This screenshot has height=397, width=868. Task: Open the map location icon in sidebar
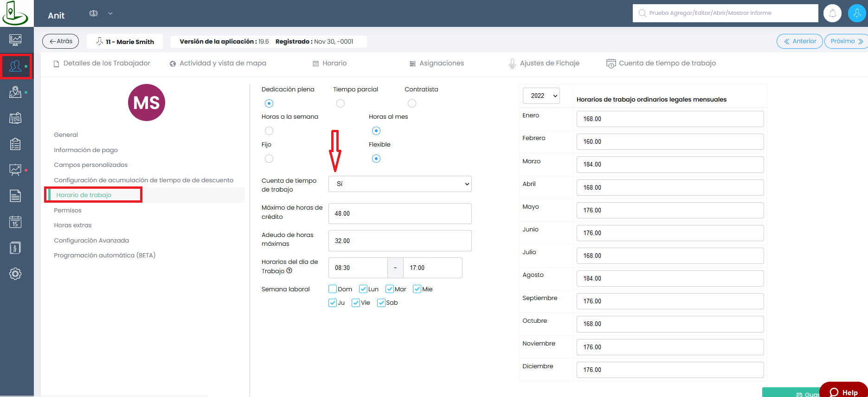(x=15, y=92)
